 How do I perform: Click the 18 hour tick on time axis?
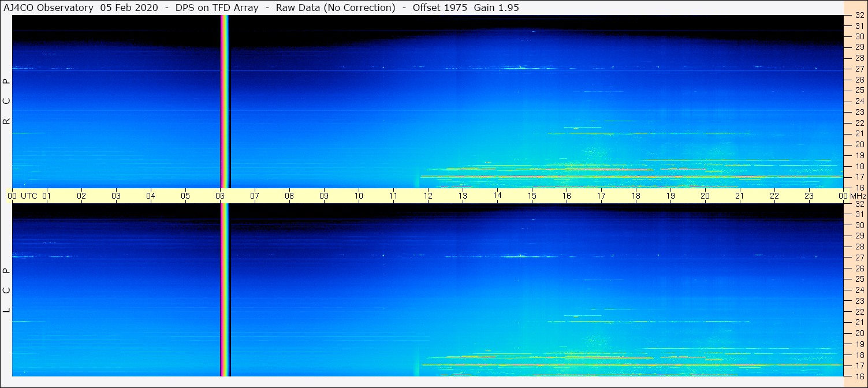point(636,196)
